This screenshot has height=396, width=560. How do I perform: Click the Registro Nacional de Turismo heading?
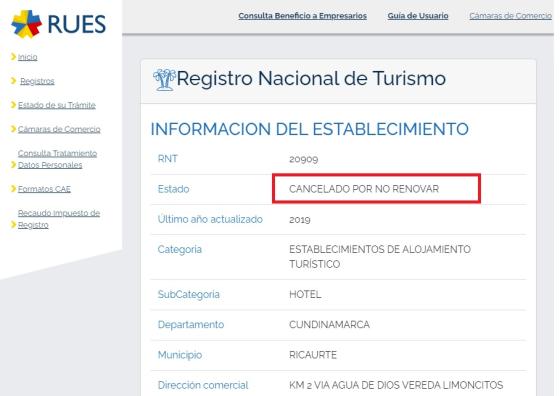[x=311, y=78]
